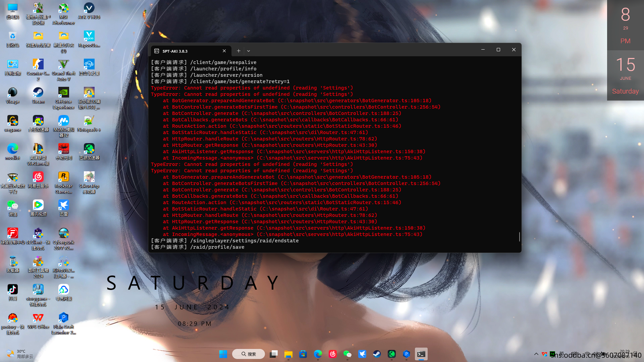Click the taskbar search box
Viewport: 644px width, 362px height.
pyautogui.click(x=249, y=354)
